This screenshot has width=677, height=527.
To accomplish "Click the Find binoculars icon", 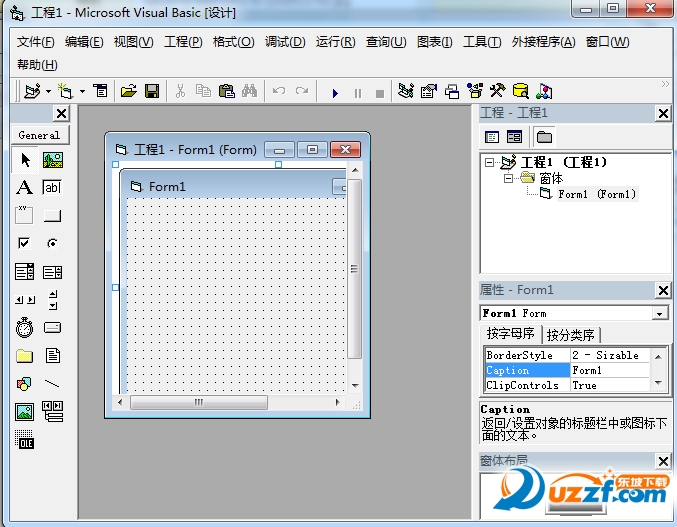I will coord(250,91).
